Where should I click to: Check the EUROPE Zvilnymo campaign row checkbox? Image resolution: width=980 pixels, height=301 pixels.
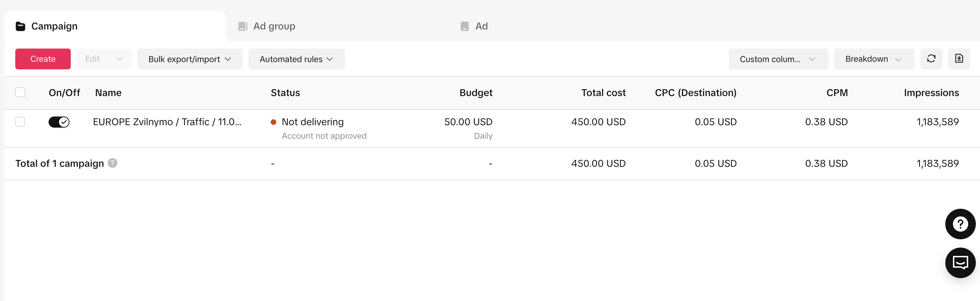pos(20,122)
